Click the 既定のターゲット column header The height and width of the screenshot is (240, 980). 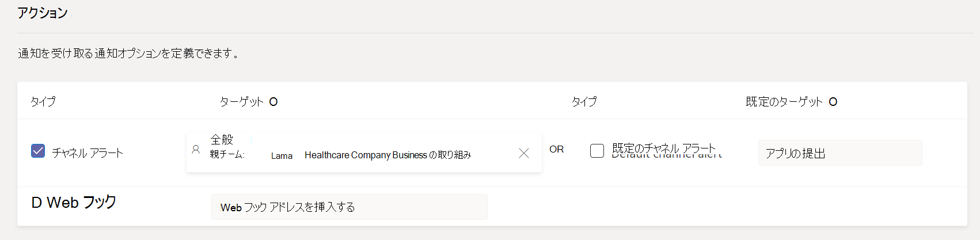[x=784, y=102]
